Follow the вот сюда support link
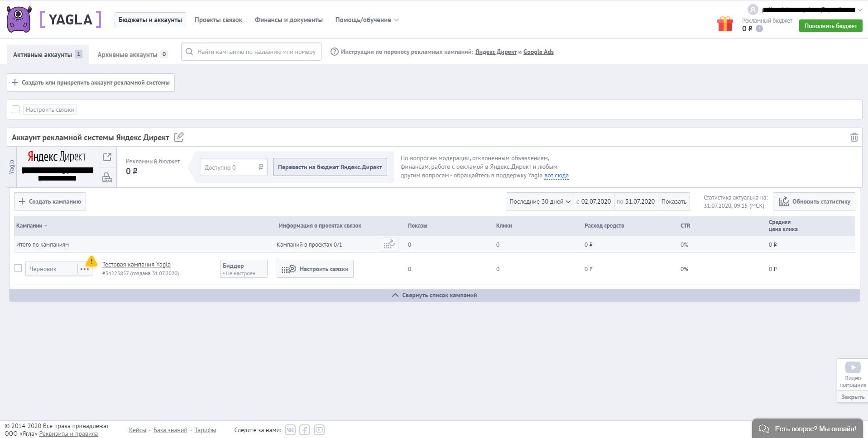Screen dimensions: 868x438 tap(556, 176)
